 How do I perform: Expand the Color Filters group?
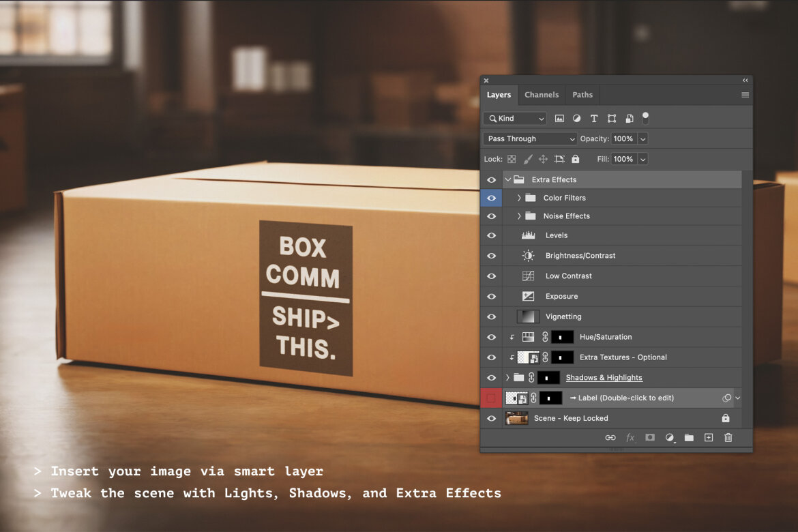(519, 198)
